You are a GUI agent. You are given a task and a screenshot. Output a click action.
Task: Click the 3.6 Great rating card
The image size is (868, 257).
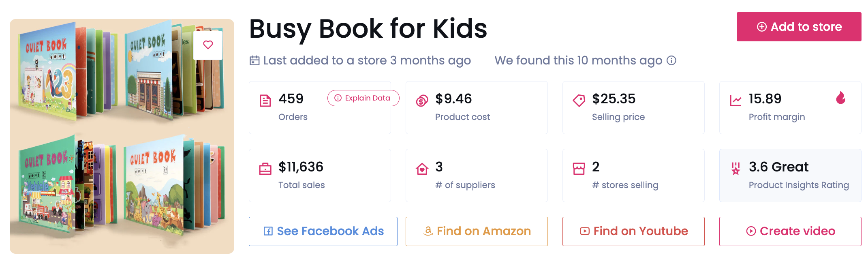click(x=790, y=176)
